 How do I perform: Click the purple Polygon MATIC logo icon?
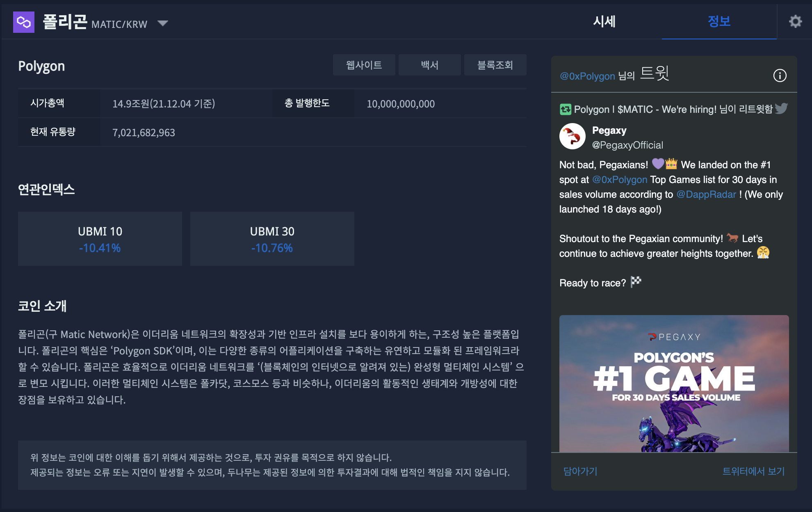(x=24, y=22)
